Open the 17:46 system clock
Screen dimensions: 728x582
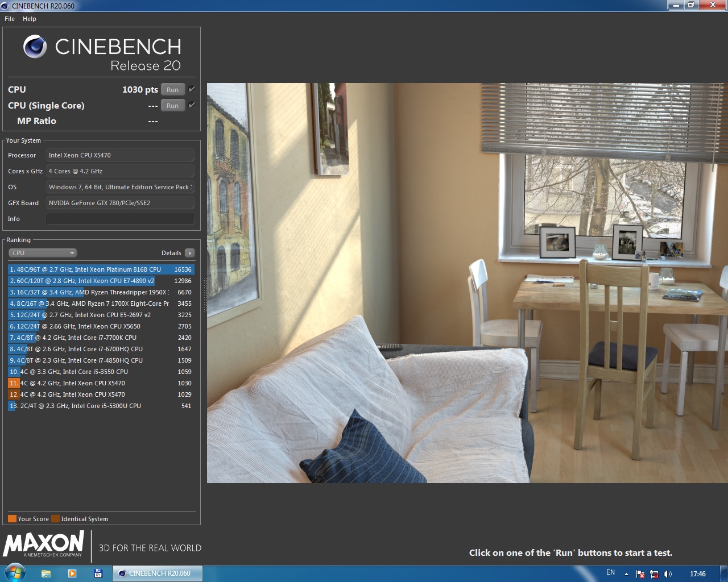coord(697,574)
